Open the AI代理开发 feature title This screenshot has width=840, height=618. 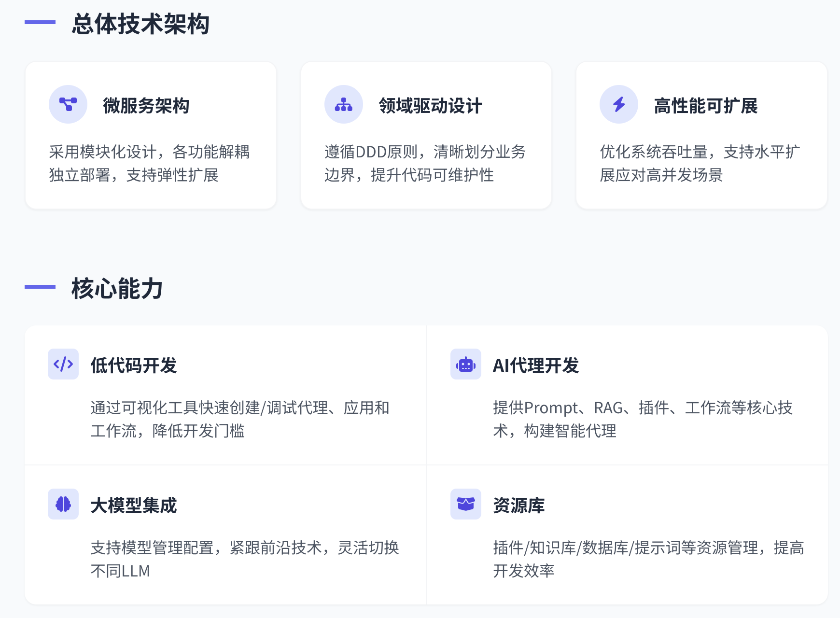(x=536, y=365)
